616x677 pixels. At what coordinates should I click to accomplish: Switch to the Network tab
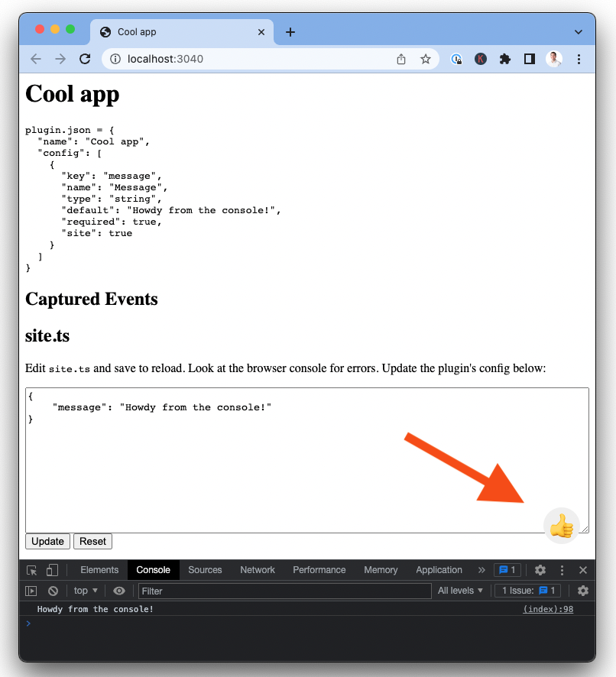coord(258,570)
